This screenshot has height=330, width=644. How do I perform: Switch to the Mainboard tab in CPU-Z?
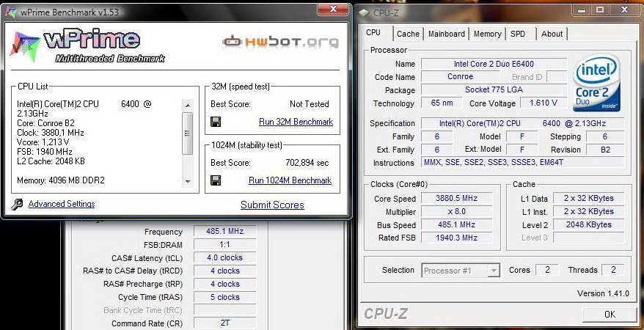pos(447,34)
